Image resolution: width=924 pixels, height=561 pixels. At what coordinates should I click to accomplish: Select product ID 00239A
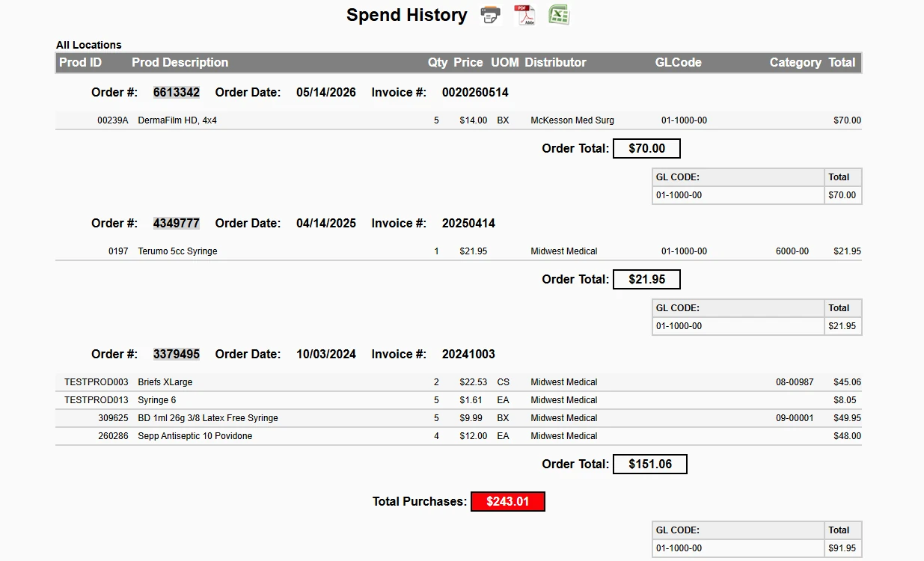click(113, 120)
